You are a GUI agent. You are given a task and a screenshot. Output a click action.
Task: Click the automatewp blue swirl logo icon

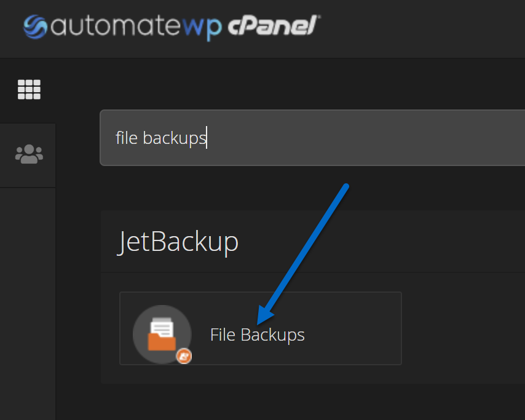[35, 27]
